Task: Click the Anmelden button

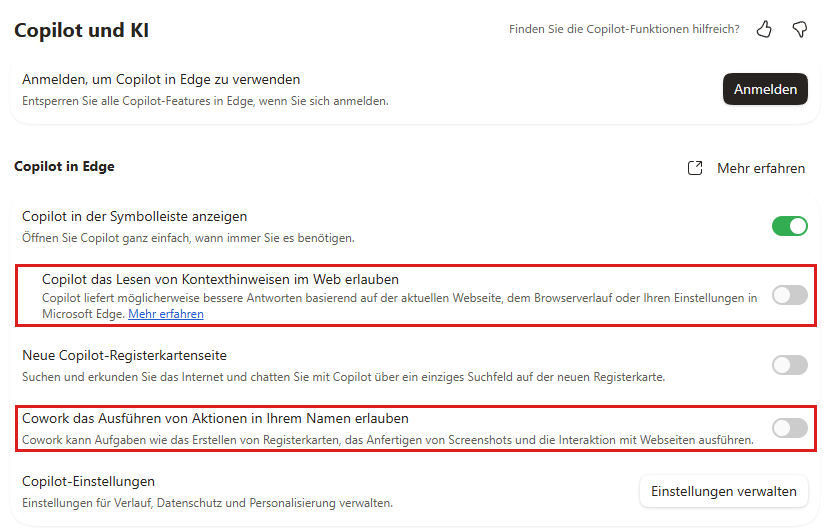Action: [x=765, y=89]
